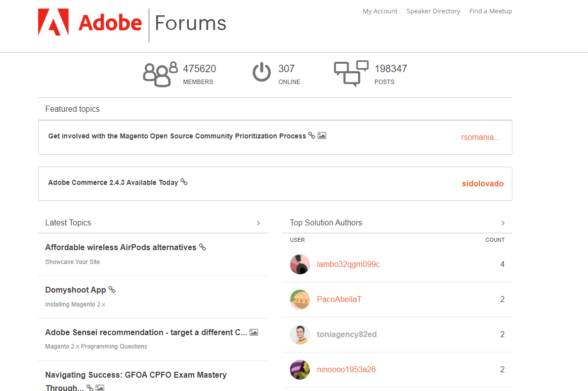
Task: Click link icon next to Domyshoot App
Action: (112, 289)
